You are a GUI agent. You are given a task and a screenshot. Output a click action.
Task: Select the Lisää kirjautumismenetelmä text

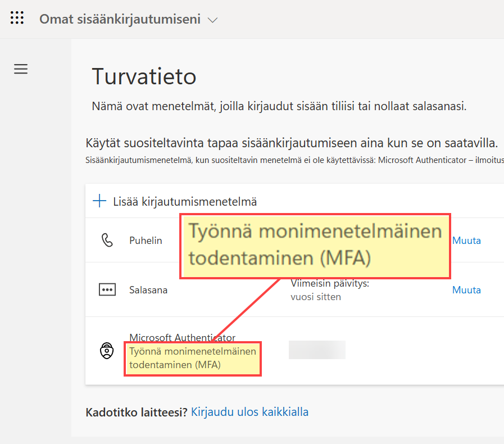pos(185,201)
